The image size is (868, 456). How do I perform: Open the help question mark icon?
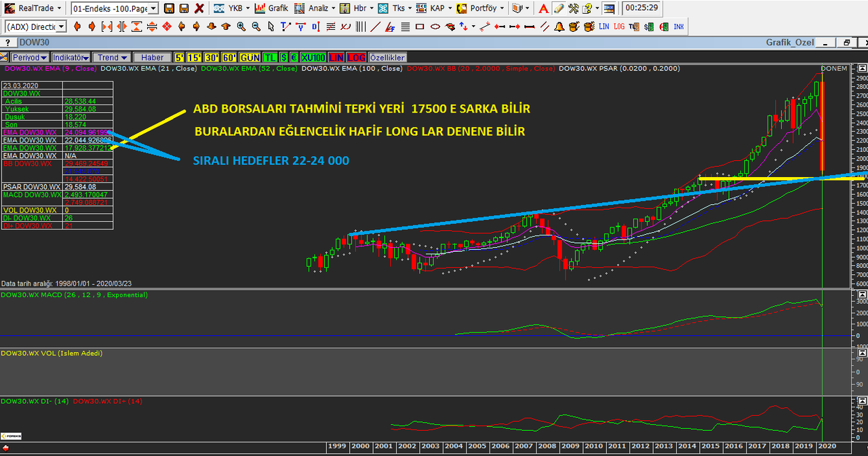tap(587, 8)
